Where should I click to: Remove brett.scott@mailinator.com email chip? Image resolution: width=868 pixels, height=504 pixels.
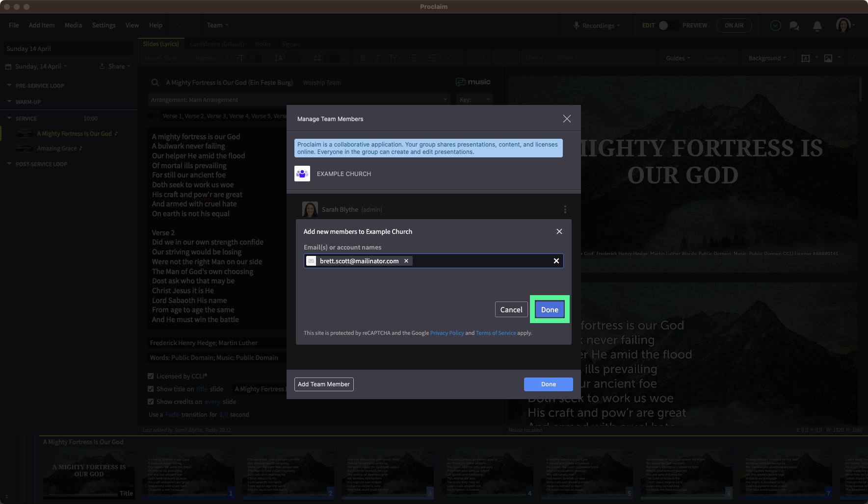pos(406,261)
